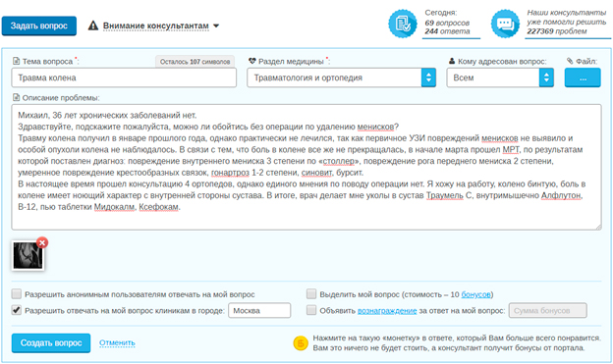The image size is (613, 364).
Task: Click the questions document badge icon
Action: (403, 24)
